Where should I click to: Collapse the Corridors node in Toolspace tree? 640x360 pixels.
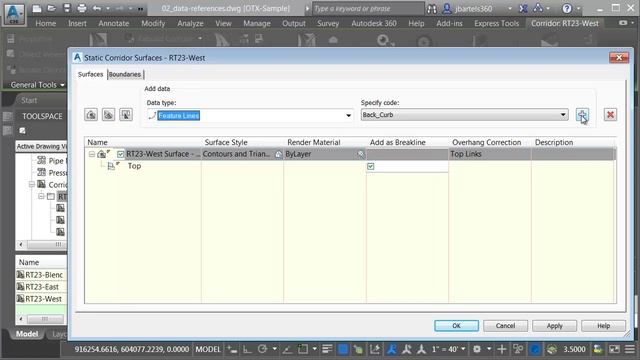(31, 184)
